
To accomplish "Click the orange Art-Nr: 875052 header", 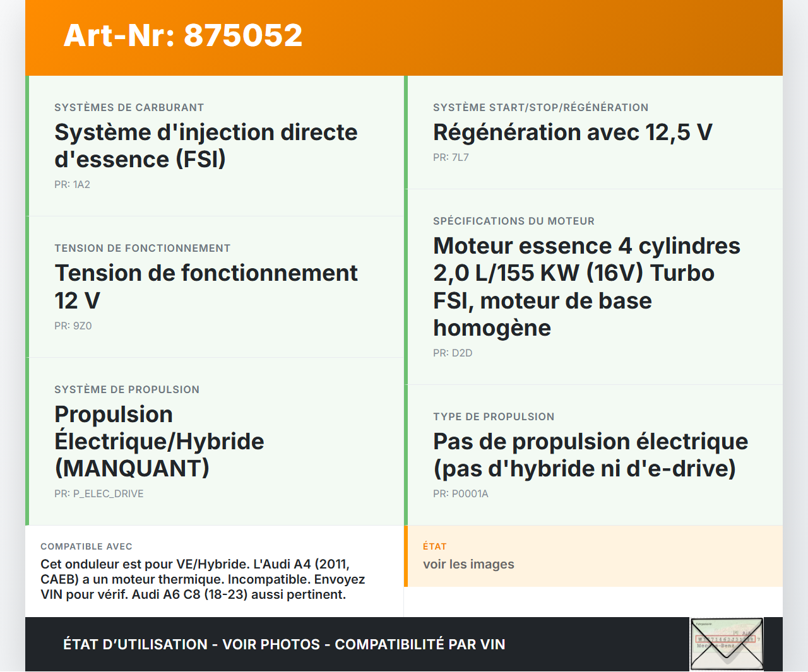I will [182, 36].
